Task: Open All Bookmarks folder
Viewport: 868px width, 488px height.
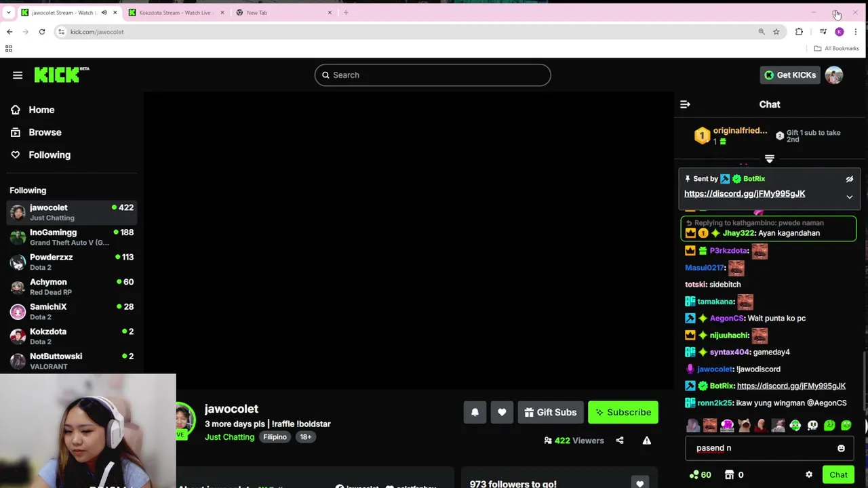Action: click(837, 48)
